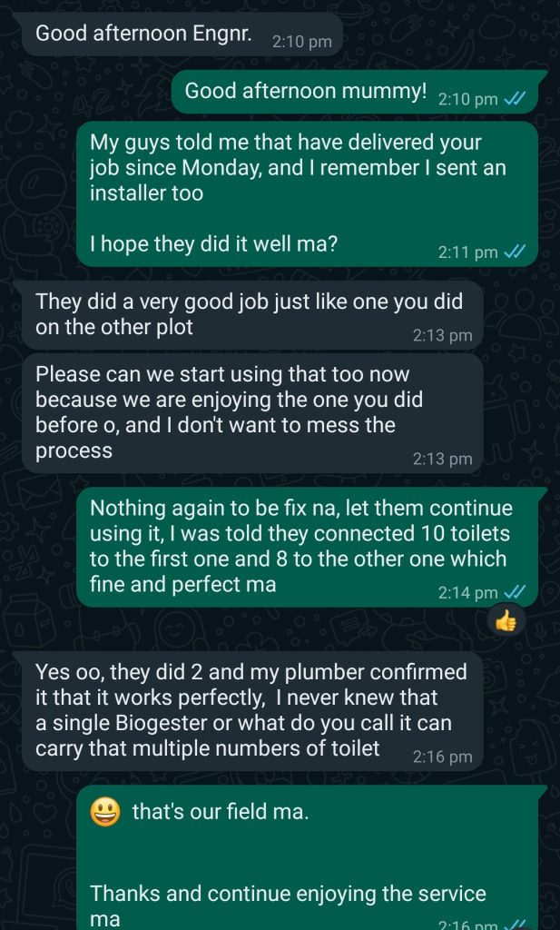Image resolution: width=560 pixels, height=930 pixels.
Task: Tap the thumbs-up reaction emoji
Action: tap(506, 622)
